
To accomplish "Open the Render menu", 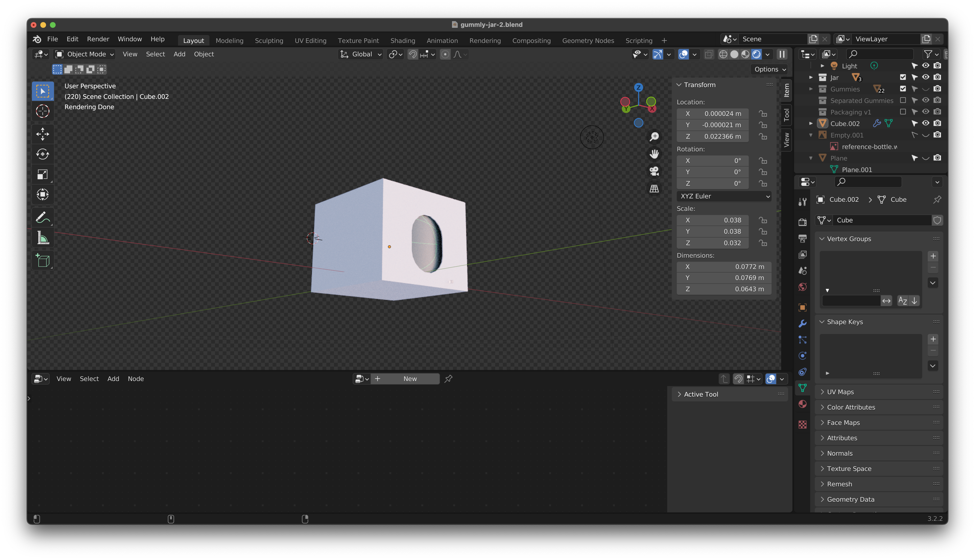I will (x=98, y=39).
